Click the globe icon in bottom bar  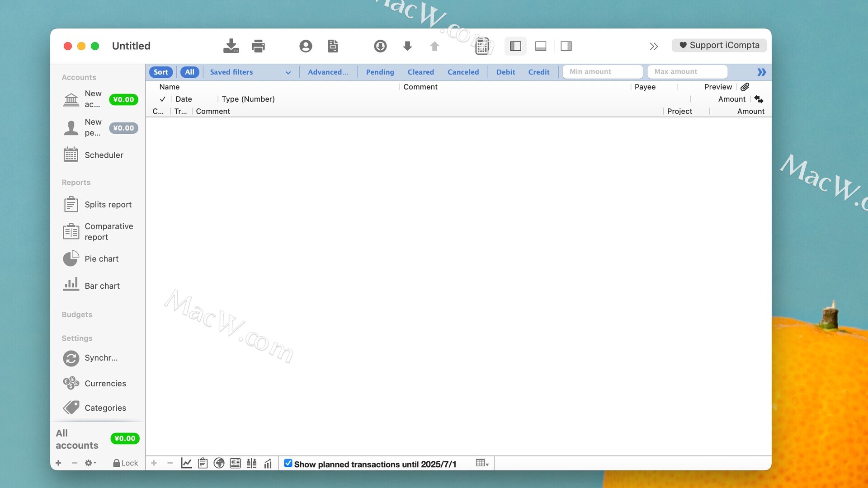pos(219,463)
